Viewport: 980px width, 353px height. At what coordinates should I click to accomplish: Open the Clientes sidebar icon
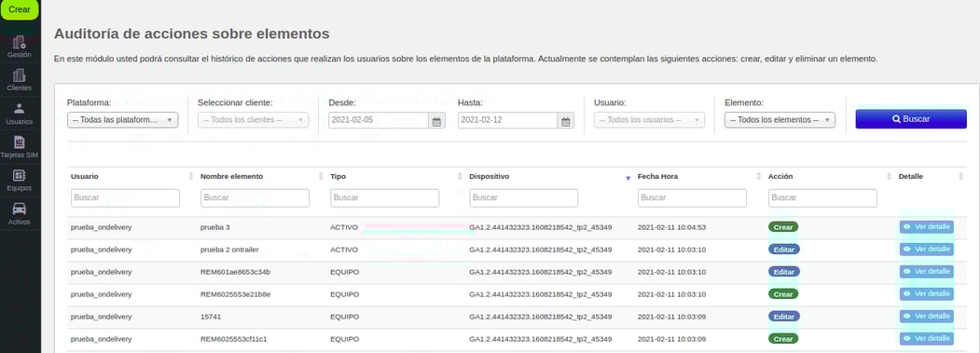pos(20,75)
